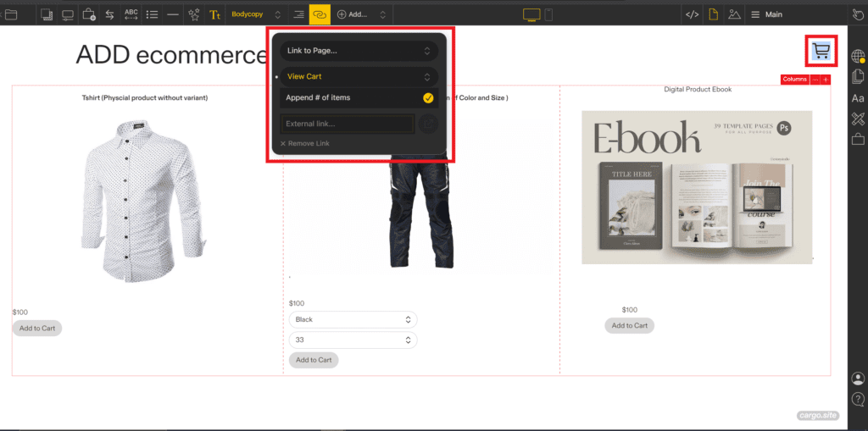Open the help question mark icon
868x431 pixels.
tap(858, 398)
